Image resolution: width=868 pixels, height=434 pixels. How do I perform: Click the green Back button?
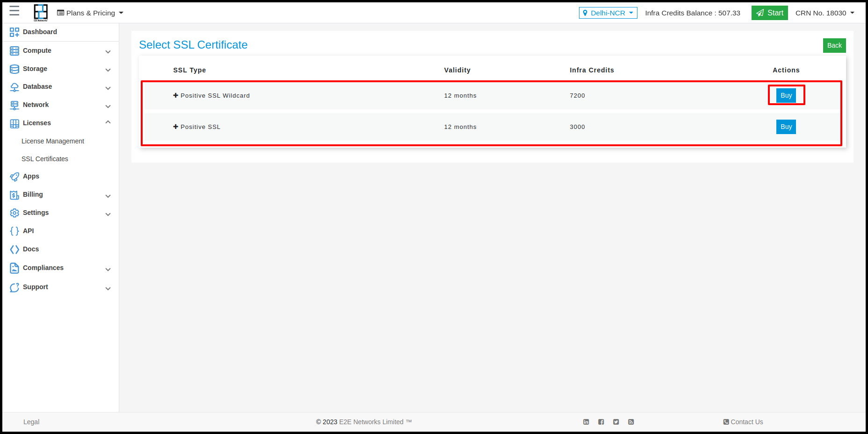[834, 45]
